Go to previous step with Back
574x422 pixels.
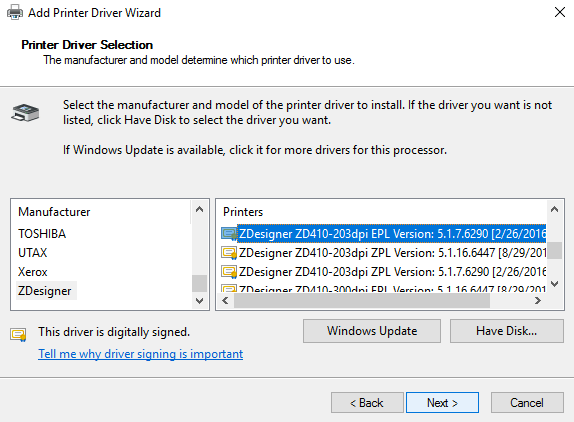coord(367,403)
